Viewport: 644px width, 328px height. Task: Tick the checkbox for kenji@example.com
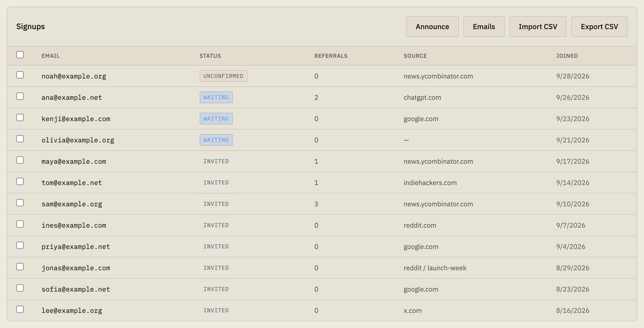(x=20, y=117)
